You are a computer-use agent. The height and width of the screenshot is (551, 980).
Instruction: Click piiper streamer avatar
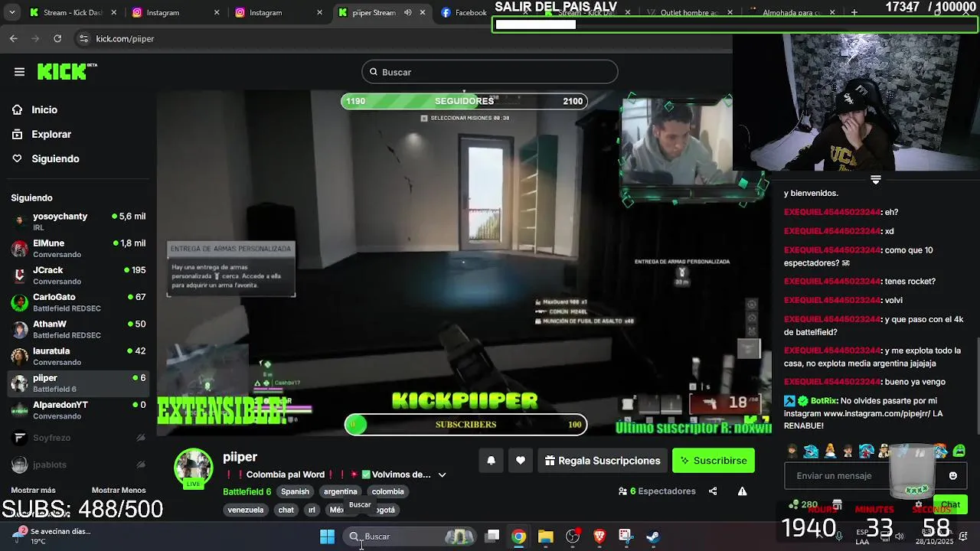(193, 468)
